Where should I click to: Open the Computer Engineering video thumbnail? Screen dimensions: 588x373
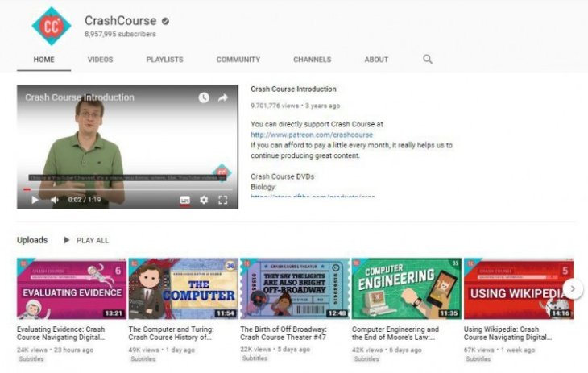406,289
